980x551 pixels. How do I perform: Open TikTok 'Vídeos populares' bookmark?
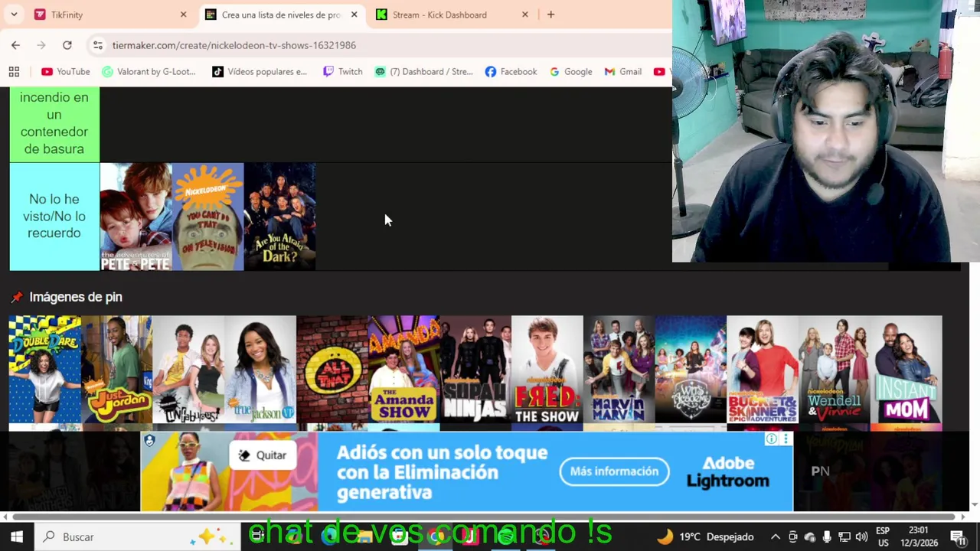[x=260, y=72]
